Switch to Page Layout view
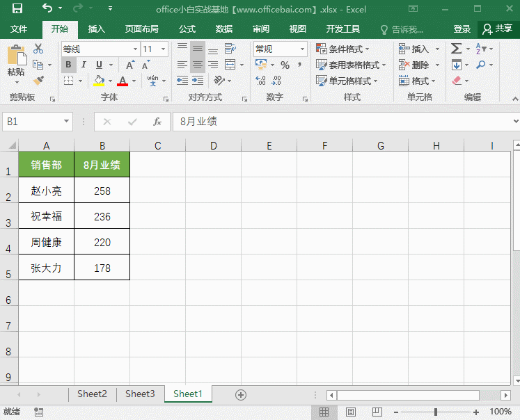The image size is (520, 420). click(351, 412)
